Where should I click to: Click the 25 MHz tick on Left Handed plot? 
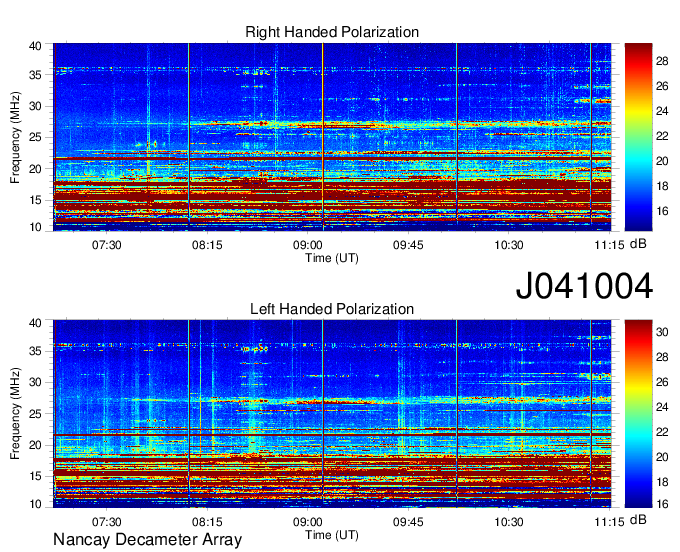click(35, 414)
